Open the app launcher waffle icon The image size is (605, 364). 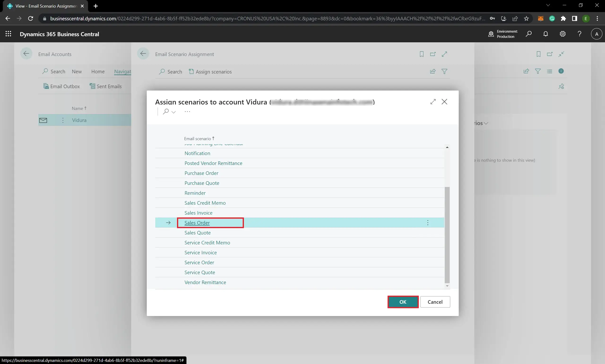coord(8,34)
